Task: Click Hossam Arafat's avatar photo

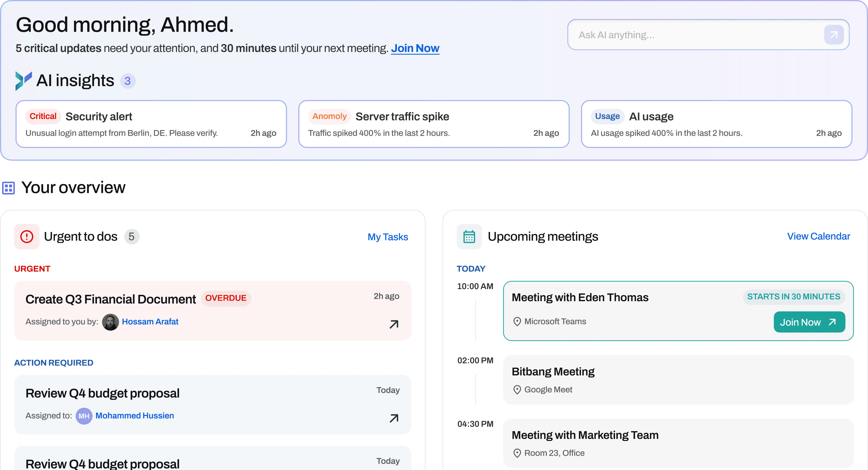Action: (x=110, y=322)
